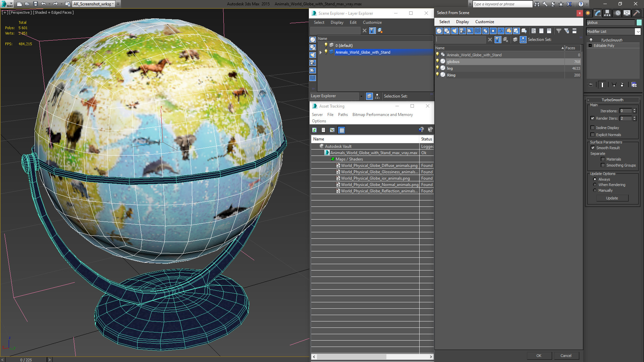Toggle TurboSmooth modifier lightbulb visibility
The height and width of the screenshot is (362, 644).
coord(591,40)
